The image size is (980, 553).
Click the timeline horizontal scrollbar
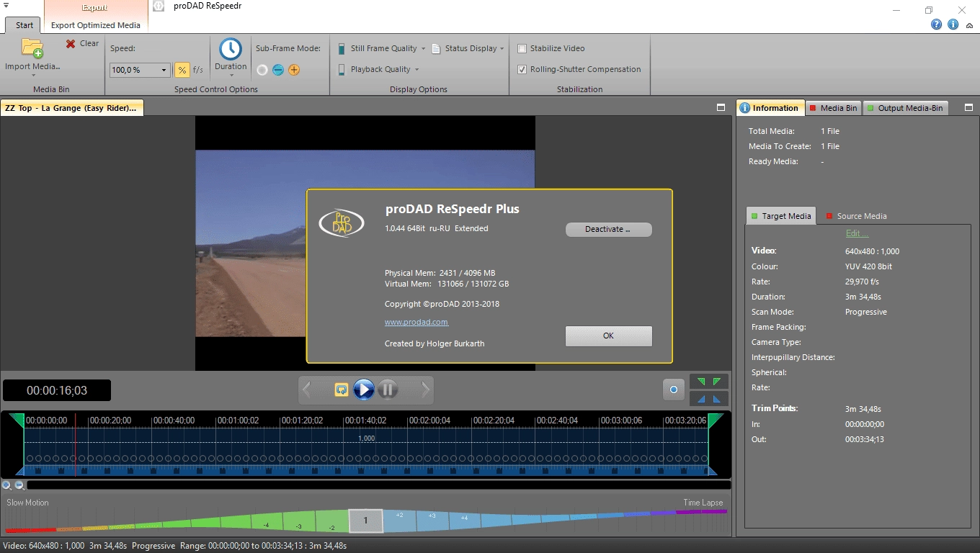pyautogui.click(x=378, y=485)
